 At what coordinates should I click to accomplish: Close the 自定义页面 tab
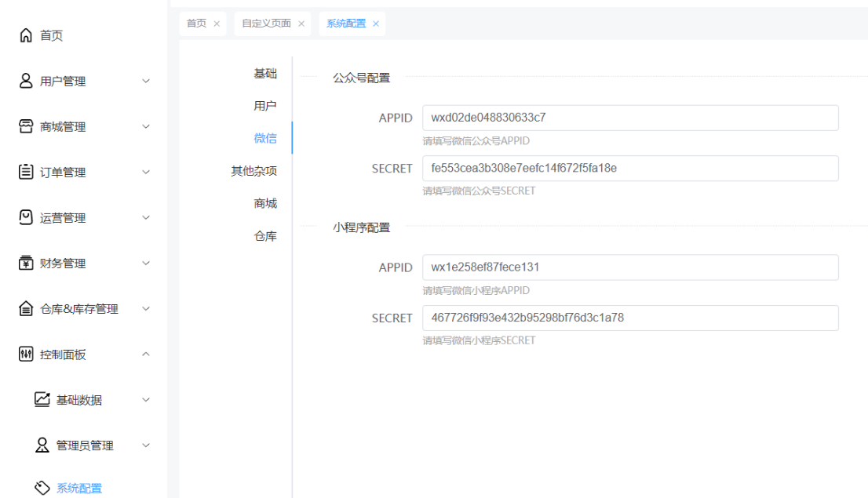point(301,24)
